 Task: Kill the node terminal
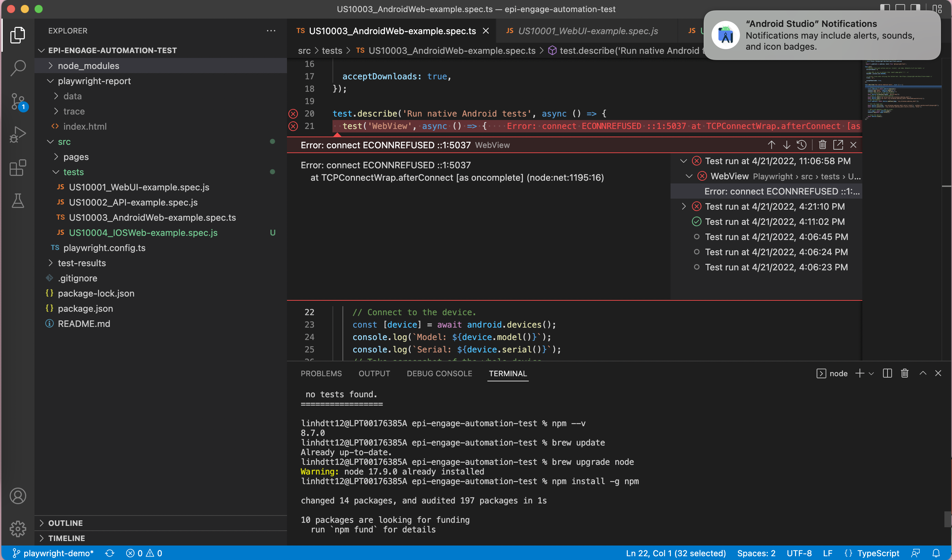[x=905, y=373]
